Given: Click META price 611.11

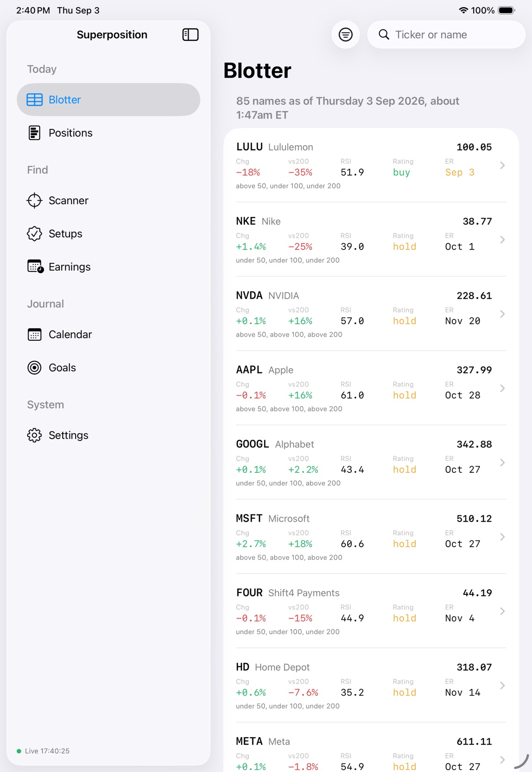Looking at the screenshot, I should (474, 742).
